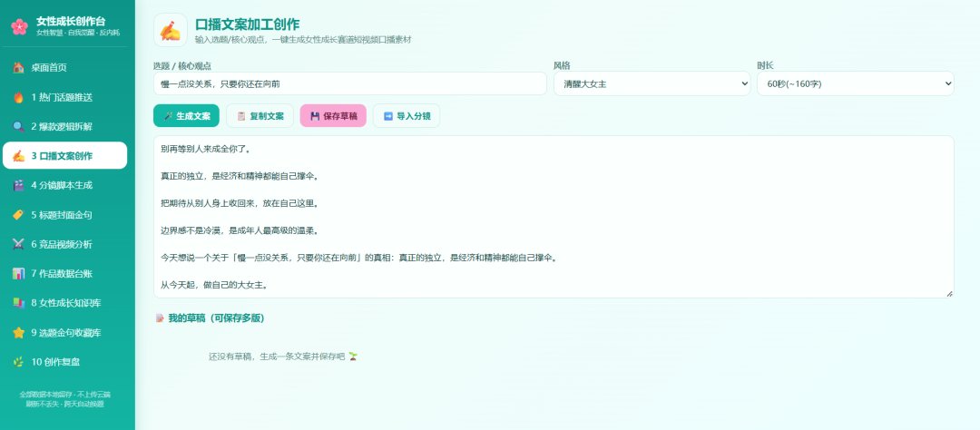Click the writing hand icon beside page title
Image resolution: width=980 pixels, height=430 pixels.
170,30
